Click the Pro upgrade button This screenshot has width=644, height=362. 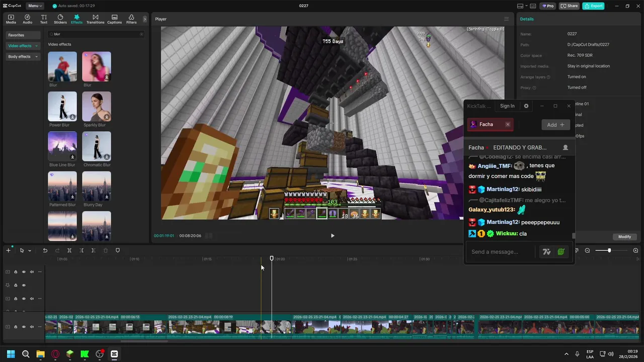(x=547, y=6)
